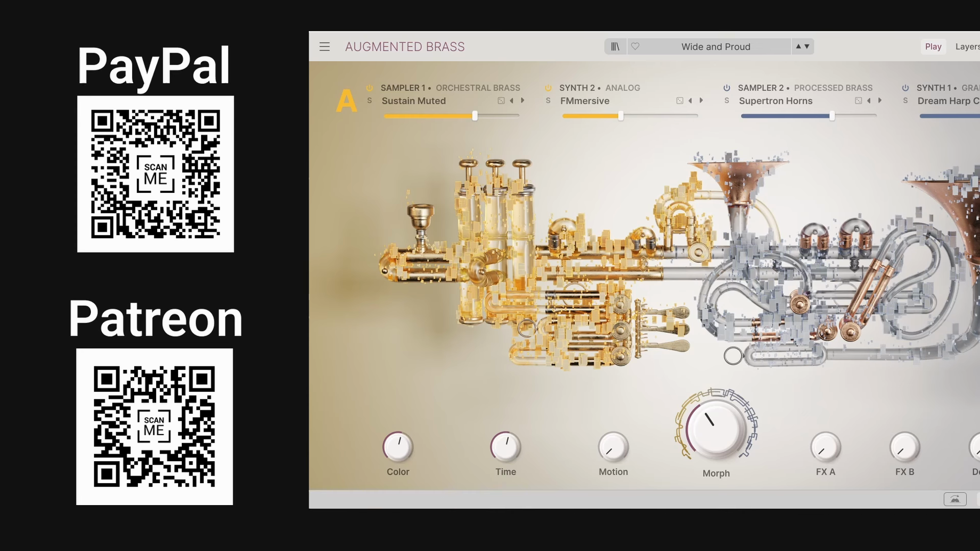The image size is (980, 551).
Task: Mark the 'Wide and Proud' preset as favorite
Action: pos(635,46)
